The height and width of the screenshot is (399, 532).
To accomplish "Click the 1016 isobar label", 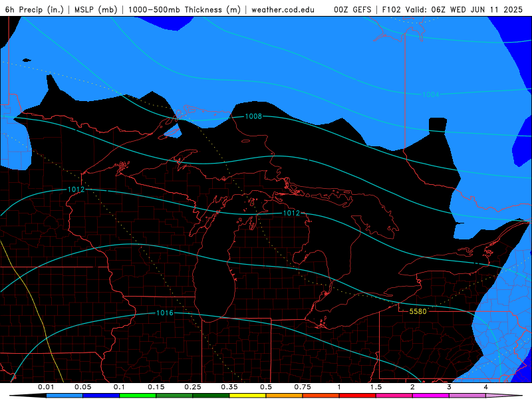I will pyautogui.click(x=164, y=313).
